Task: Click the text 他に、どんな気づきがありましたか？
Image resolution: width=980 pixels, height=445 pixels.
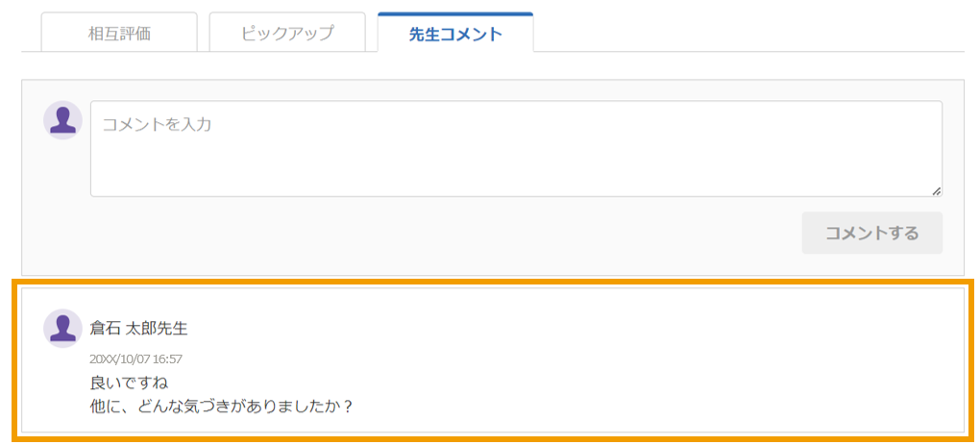Action: tap(223, 407)
